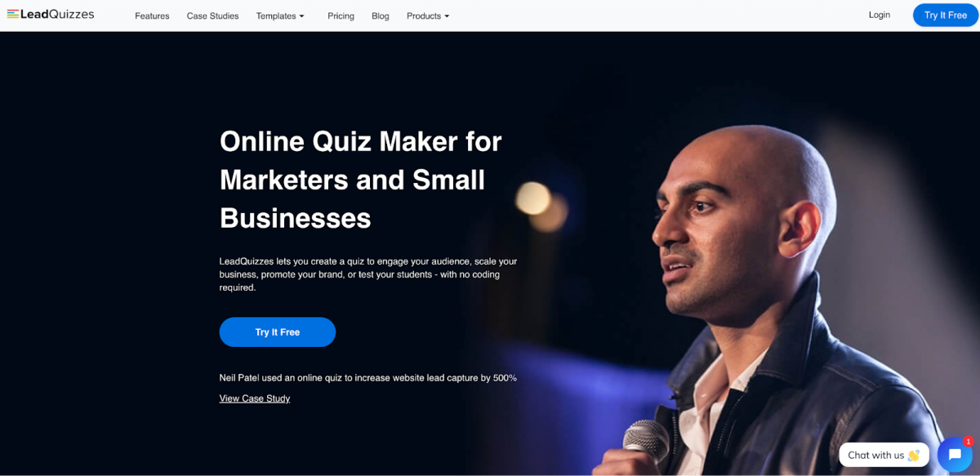Image resolution: width=980 pixels, height=476 pixels.
Task: Click the waving hand emoji in chat
Action: point(914,456)
